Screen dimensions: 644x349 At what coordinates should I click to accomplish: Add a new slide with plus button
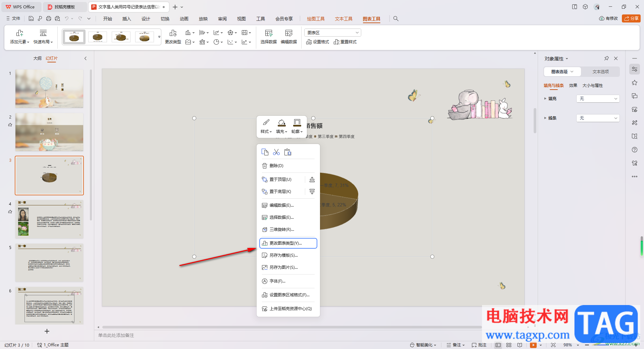pyautogui.click(x=47, y=331)
